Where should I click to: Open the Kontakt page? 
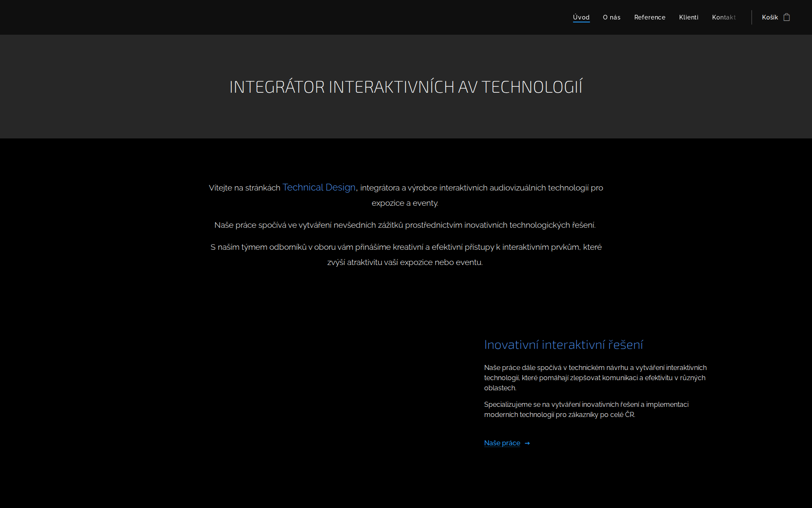(x=724, y=17)
